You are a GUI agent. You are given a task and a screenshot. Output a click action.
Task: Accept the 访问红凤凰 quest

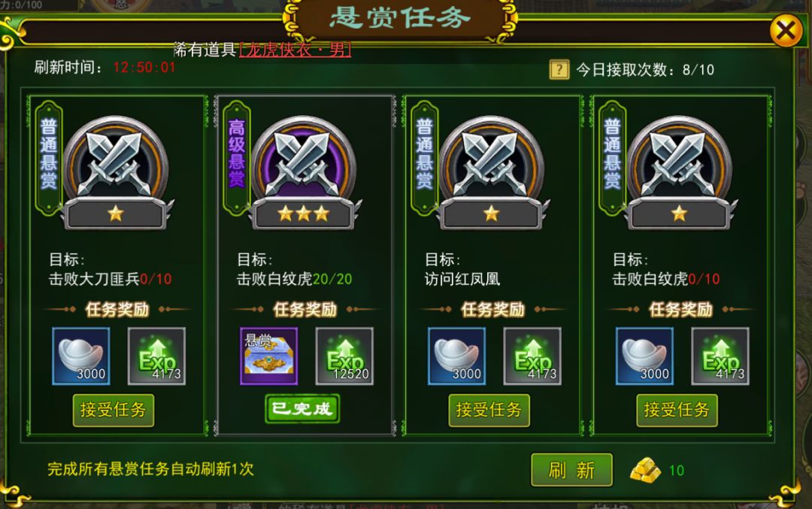489,410
